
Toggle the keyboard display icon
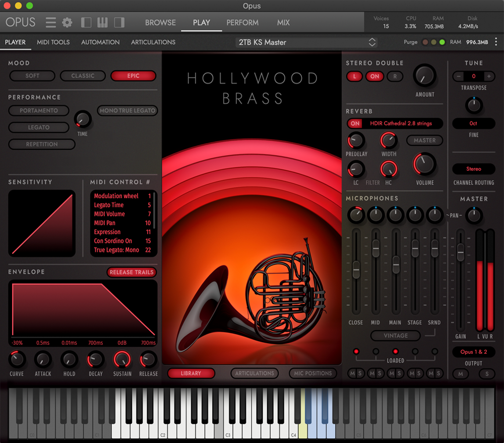pos(103,23)
